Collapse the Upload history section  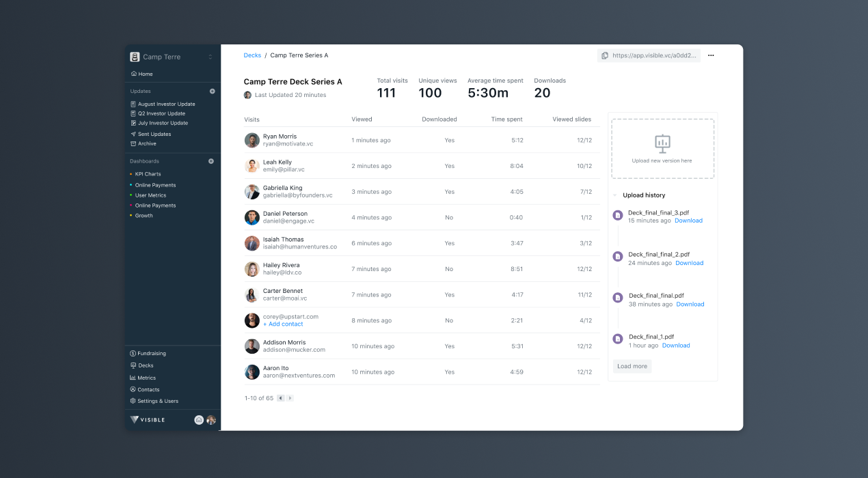[x=614, y=195]
